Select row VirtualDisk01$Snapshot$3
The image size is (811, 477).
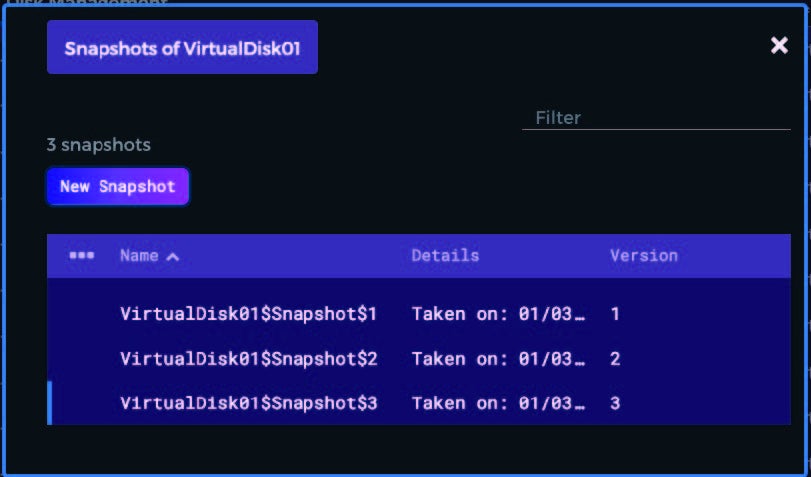(x=419, y=403)
